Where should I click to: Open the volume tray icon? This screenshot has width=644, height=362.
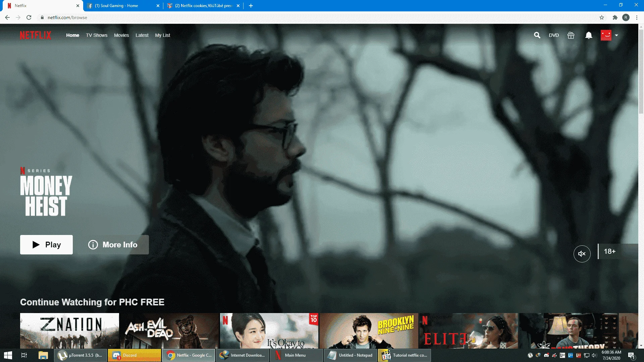pyautogui.click(x=594, y=355)
